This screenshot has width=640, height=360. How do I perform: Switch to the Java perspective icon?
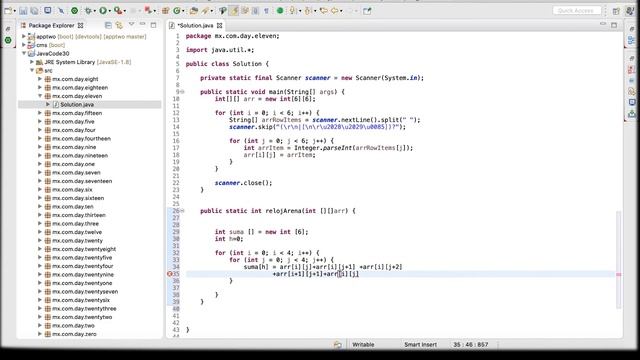tap(630, 11)
